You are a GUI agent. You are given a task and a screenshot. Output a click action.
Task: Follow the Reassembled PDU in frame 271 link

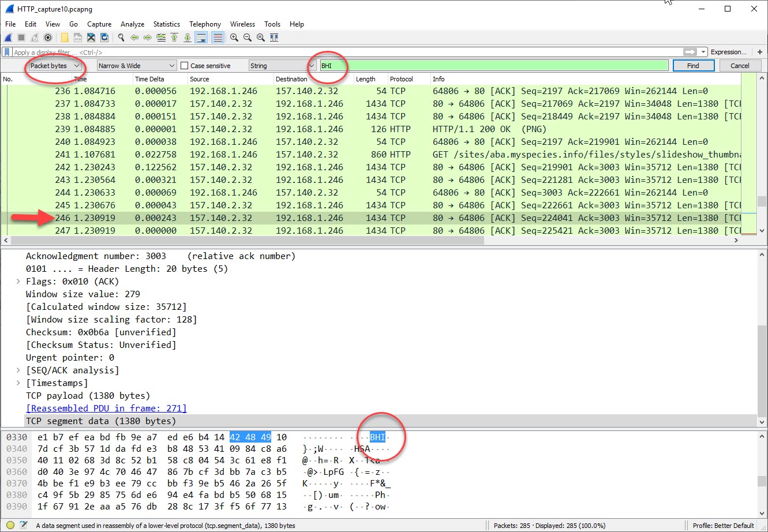coord(106,408)
